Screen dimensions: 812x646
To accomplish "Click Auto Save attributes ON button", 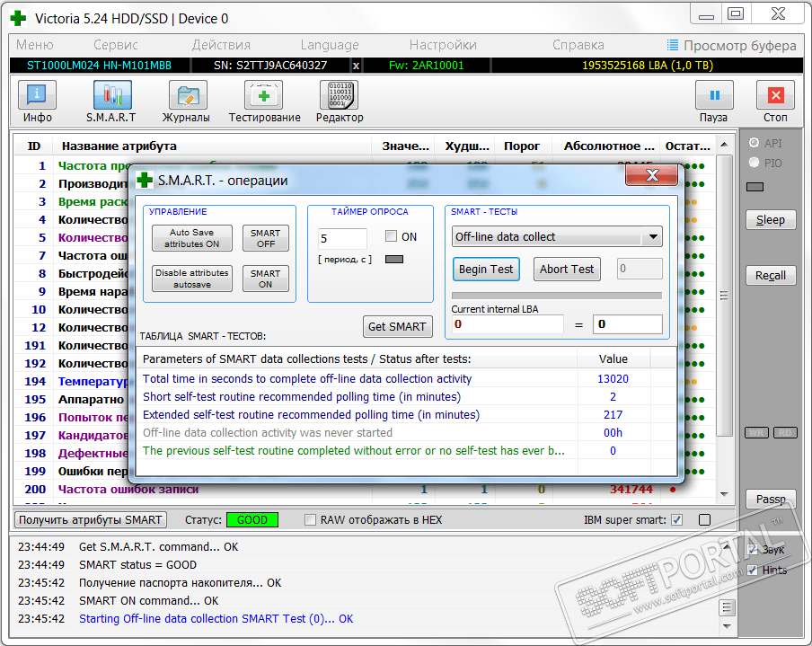I will [191, 238].
